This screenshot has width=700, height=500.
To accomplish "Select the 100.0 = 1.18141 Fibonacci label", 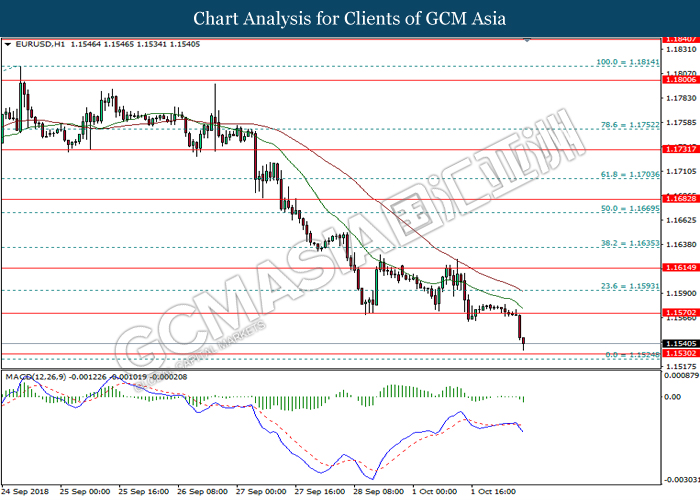I will 628,62.
